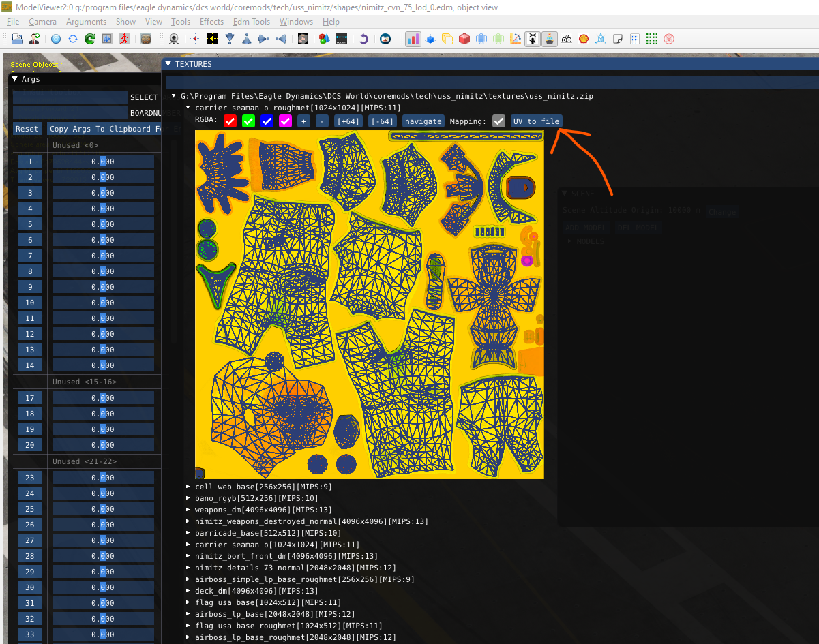Click the [-64] size button
This screenshot has width=819, height=644.
383,121
